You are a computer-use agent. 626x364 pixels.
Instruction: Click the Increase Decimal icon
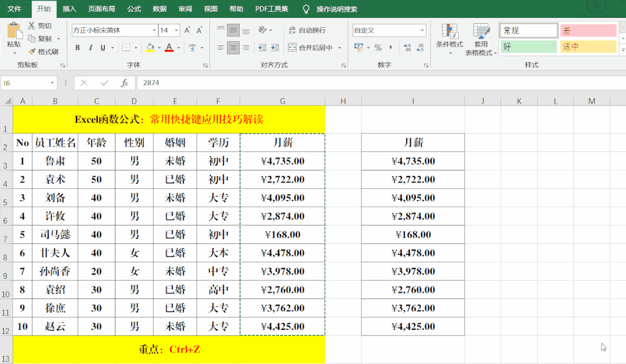(407, 48)
